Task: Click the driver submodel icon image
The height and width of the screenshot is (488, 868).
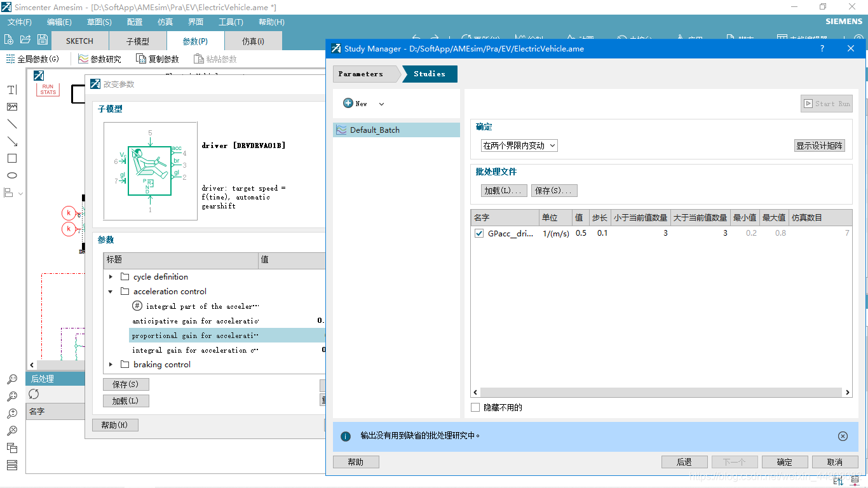Action: [151, 171]
